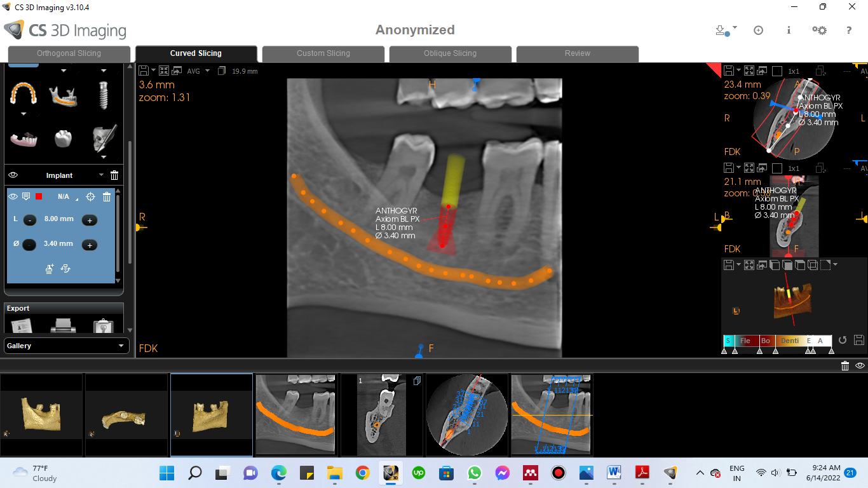
Task: Toggle axial view square frame option
Action: [776, 71]
